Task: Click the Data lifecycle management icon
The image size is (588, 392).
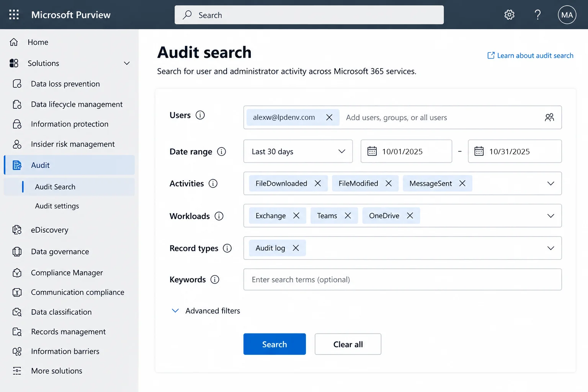Action: (x=17, y=104)
